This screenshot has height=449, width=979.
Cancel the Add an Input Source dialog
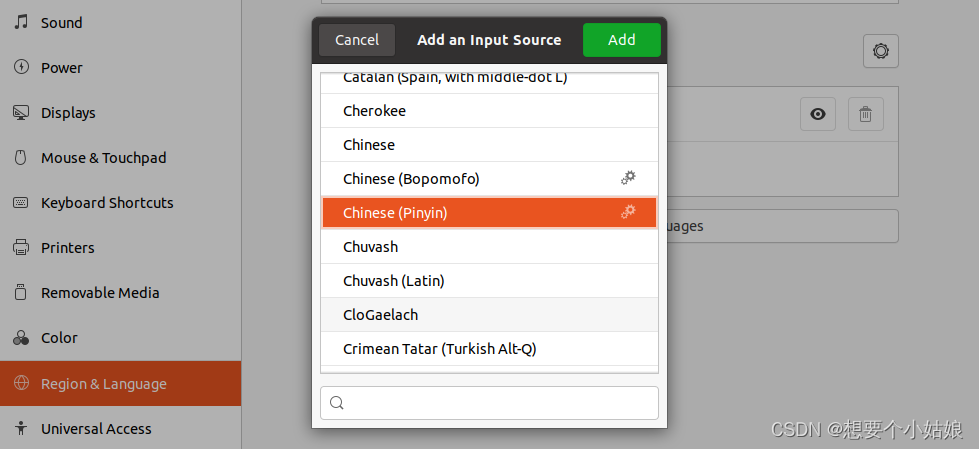(x=357, y=40)
